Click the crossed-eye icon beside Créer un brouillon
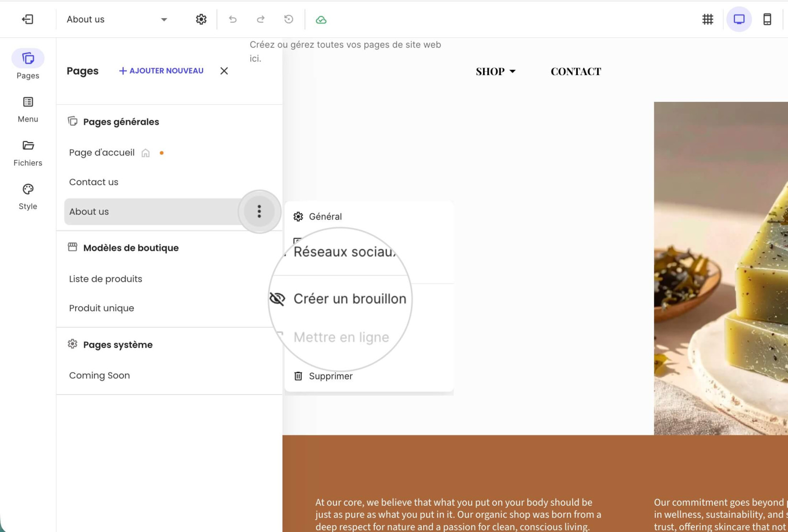 [277, 299]
